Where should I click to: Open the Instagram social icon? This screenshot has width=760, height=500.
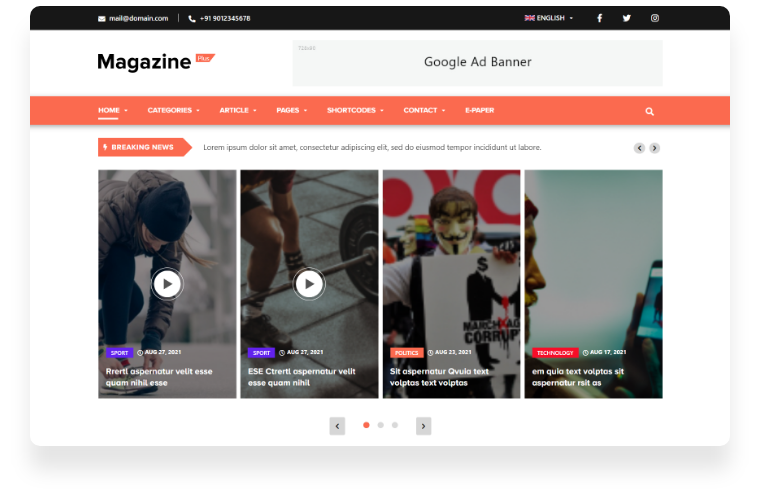point(655,18)
